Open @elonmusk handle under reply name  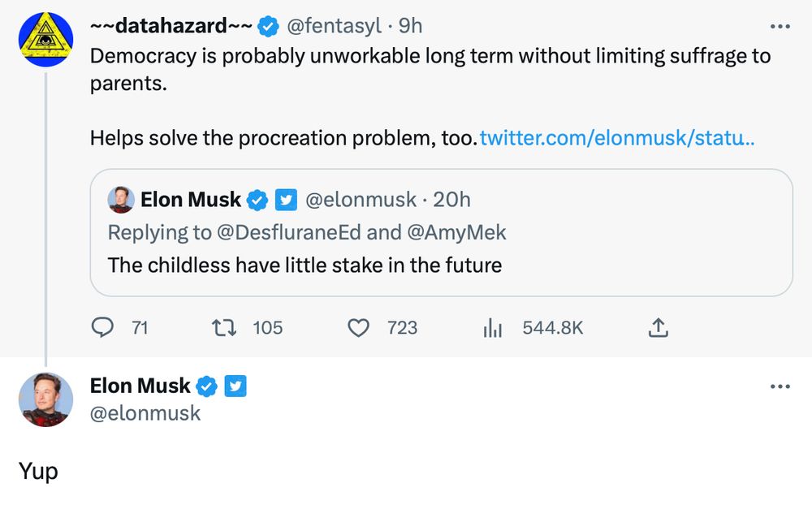tap(145, 413)
